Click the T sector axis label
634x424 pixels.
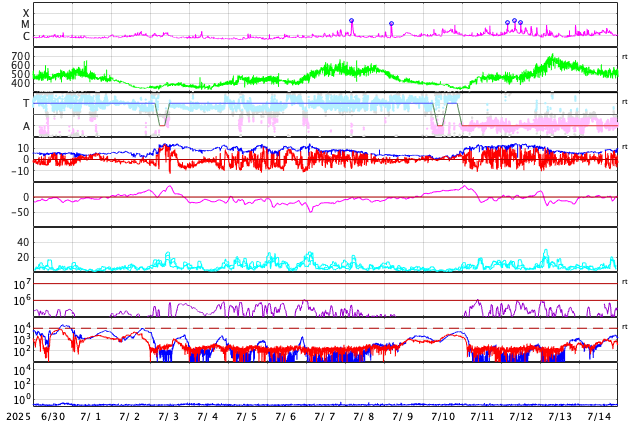(x=26, y=103)
